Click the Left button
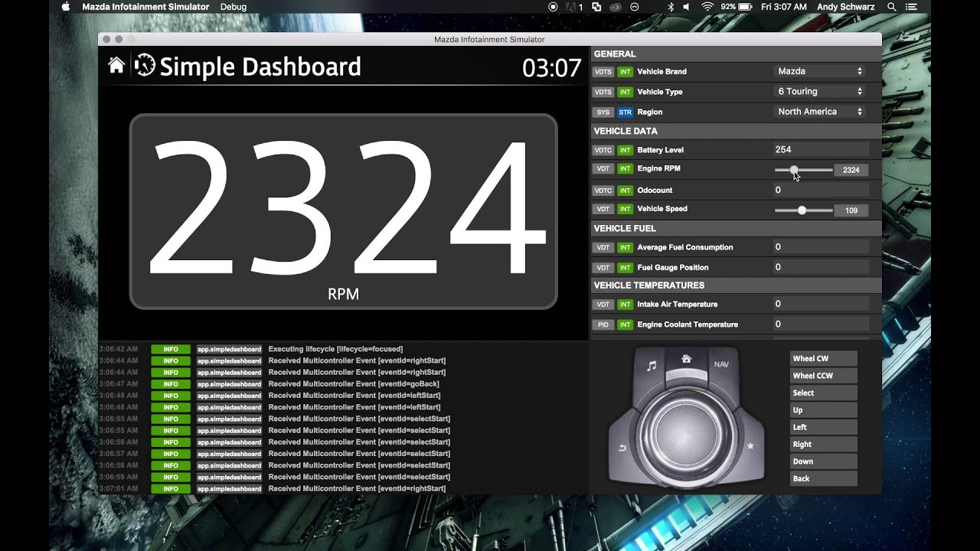 point(823,427)
